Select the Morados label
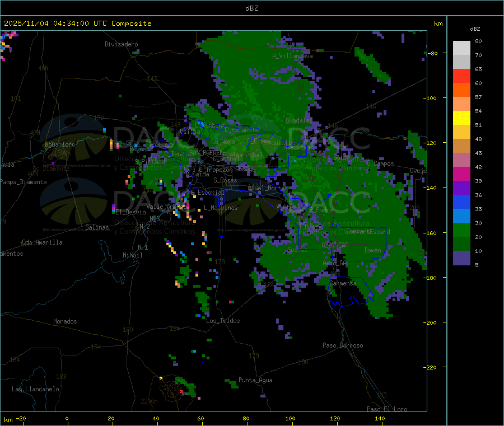The image size is (504, 426). 65,321
